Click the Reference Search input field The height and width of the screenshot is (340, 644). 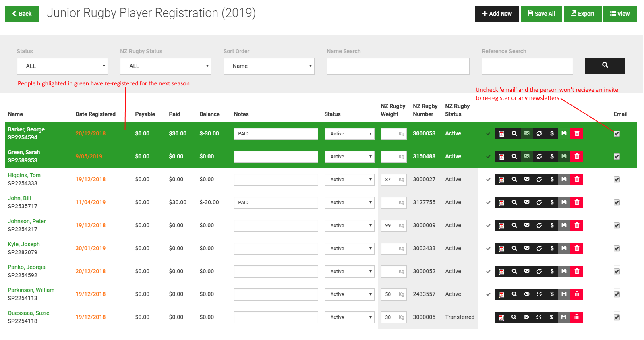pos(527,66)
